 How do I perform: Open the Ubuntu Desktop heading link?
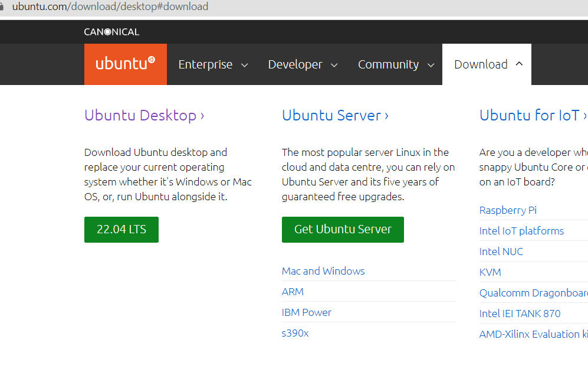click(144, 115)
